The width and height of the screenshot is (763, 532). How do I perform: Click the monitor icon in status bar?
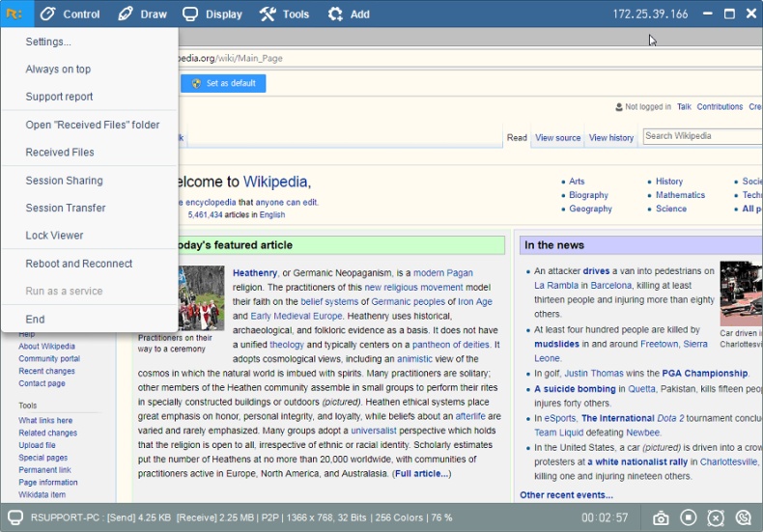(15, 518)
